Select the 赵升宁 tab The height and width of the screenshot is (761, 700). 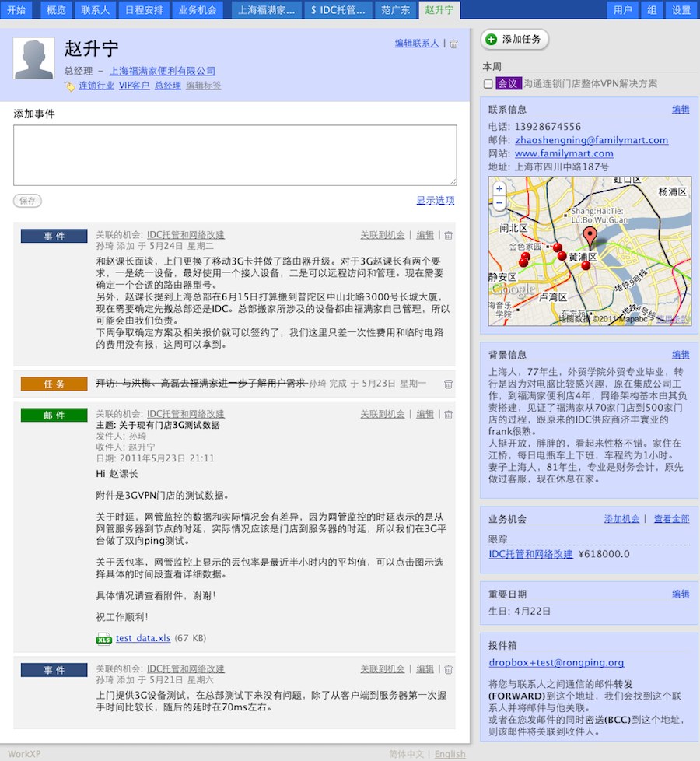[439, 9]
